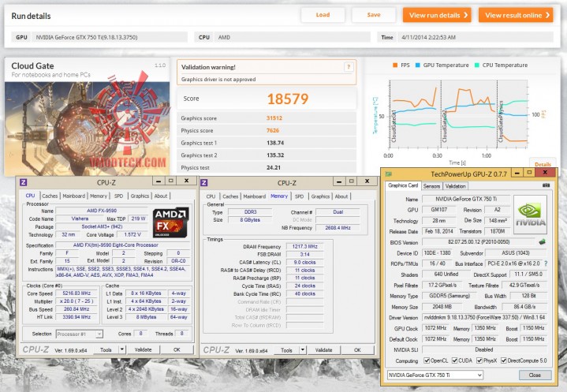This screenshot has height=392, width=567.
Task: Click the Multiplier value x 20.0 (7 - 25)
Action: point(76,301)
